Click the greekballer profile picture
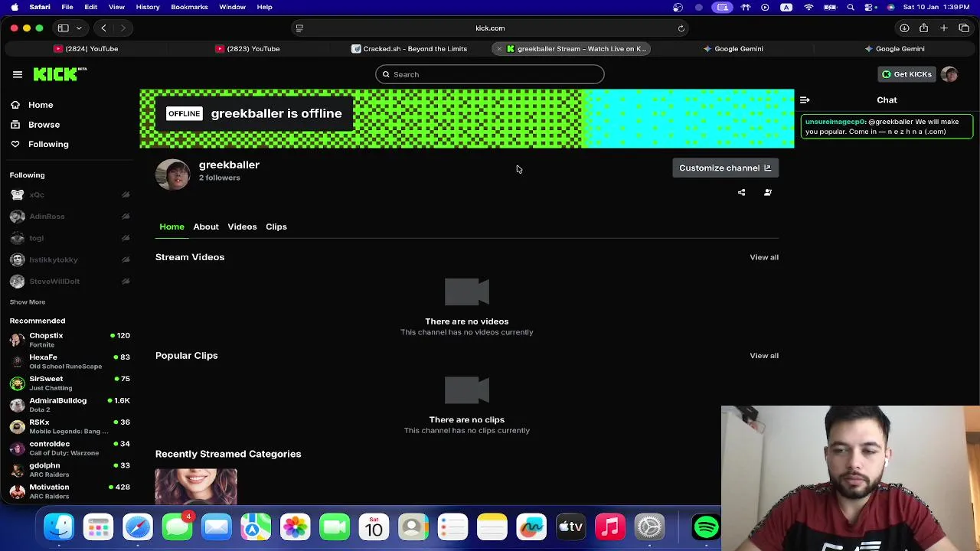The width and height of the screenshot is (980, 551). [x=173, y=174]
